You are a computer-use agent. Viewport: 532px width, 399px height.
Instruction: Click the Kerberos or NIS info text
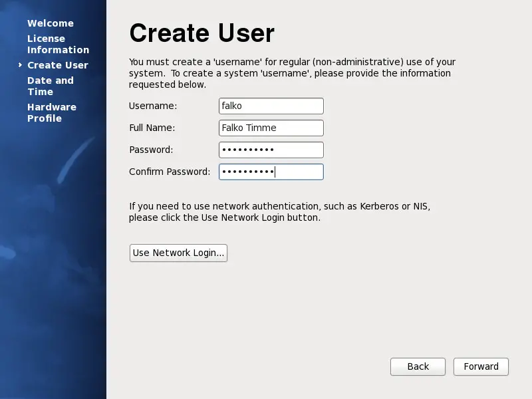coord(279,212)
